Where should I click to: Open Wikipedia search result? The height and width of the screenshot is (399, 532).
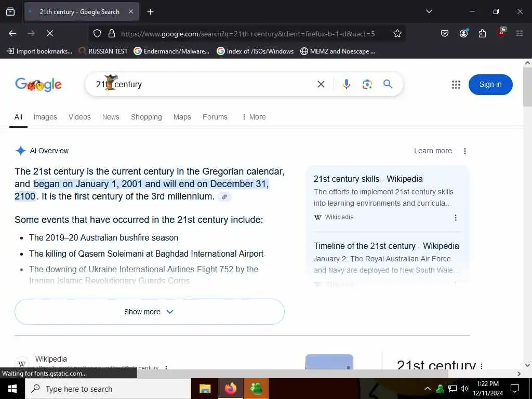(51, 359)
